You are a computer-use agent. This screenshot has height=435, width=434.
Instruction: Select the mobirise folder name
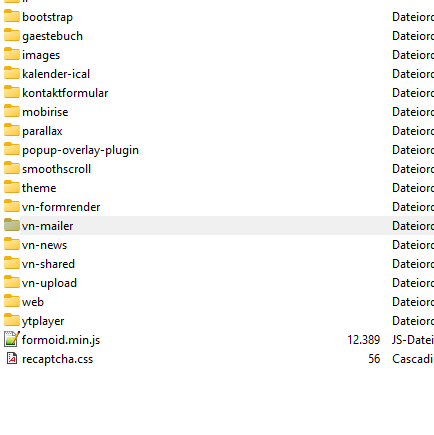click(45, 112)
